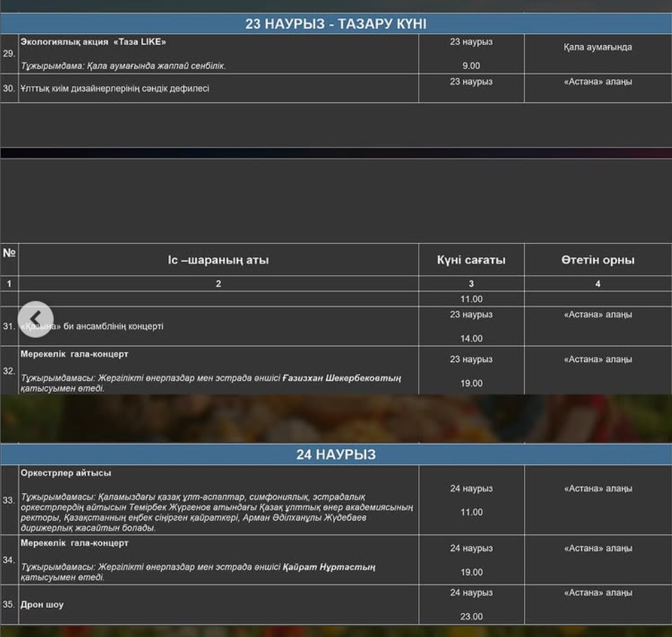Select the "24 НАУРЫЗ" section header

(336, 455)
